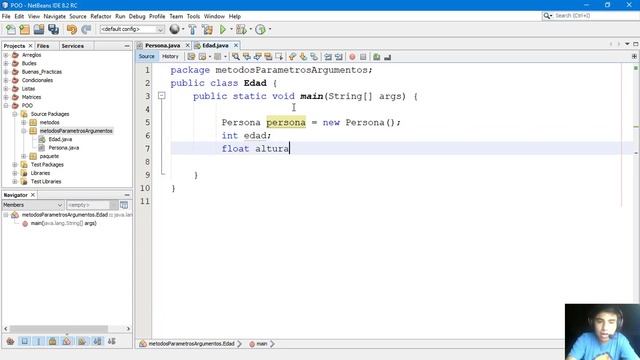Expand the Bucles project node
The width and height of the screenshot is (640, 360).
[6, 63]
